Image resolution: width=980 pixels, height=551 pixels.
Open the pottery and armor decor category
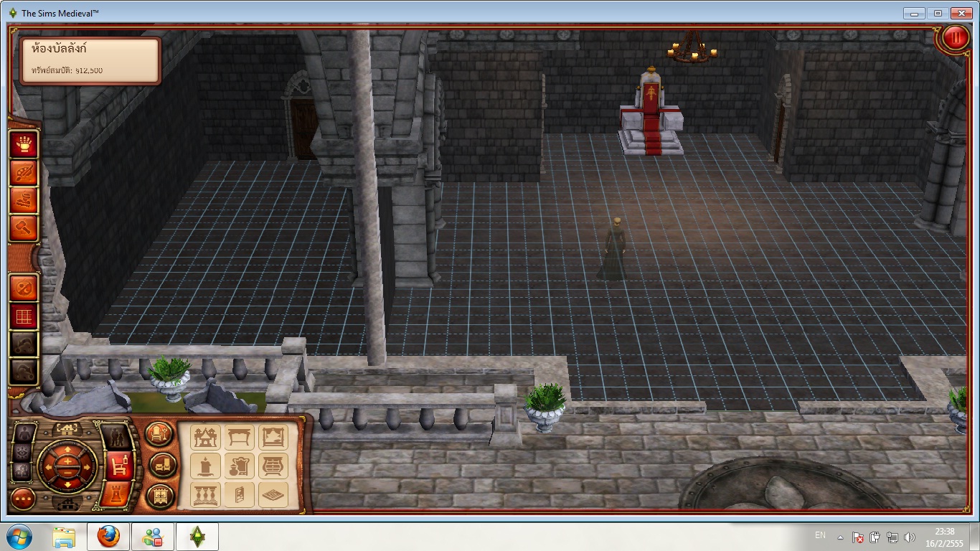239,466
